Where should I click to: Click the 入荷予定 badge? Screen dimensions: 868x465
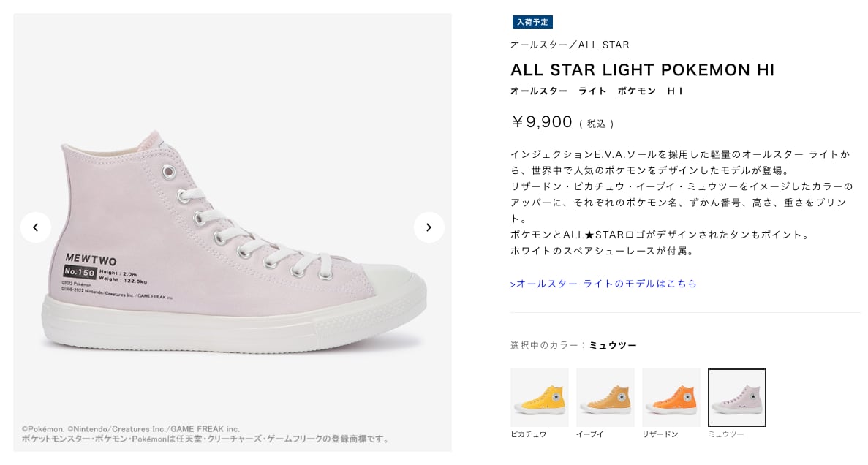coord(532,22)
